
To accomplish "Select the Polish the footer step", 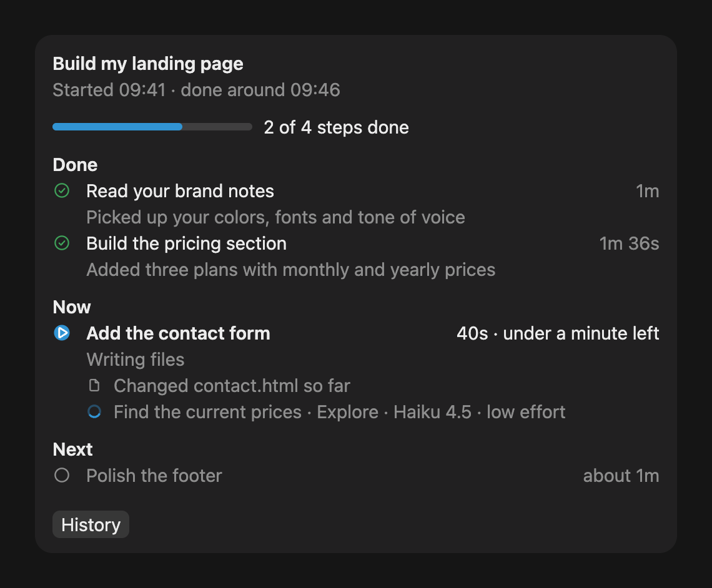I will pos(154,476).
